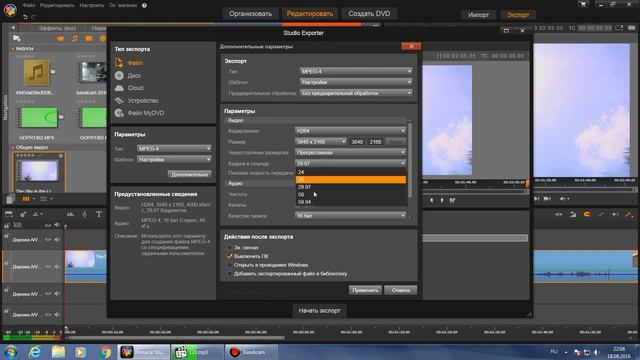Click the height field showing 2160
The width and height of the screenshot is (640, 360).
(375, 142)
